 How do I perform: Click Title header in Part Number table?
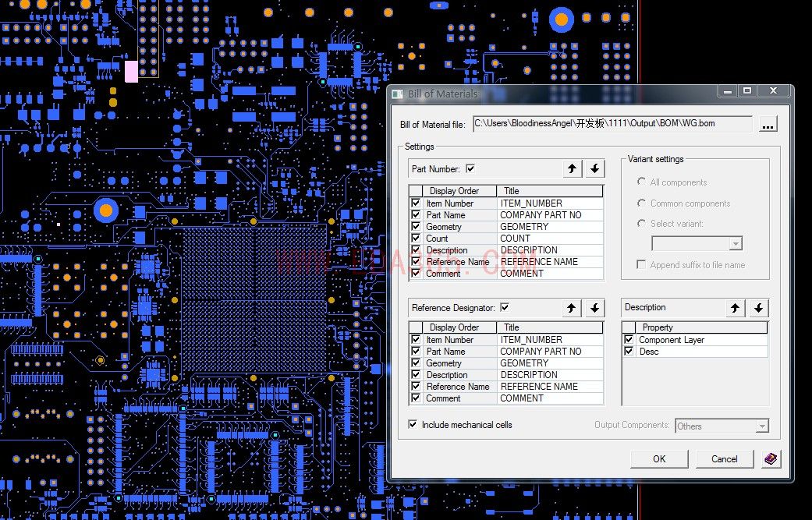point(550,191)
